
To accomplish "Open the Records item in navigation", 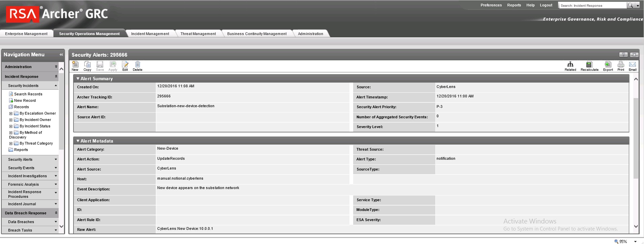I will 22,107.
